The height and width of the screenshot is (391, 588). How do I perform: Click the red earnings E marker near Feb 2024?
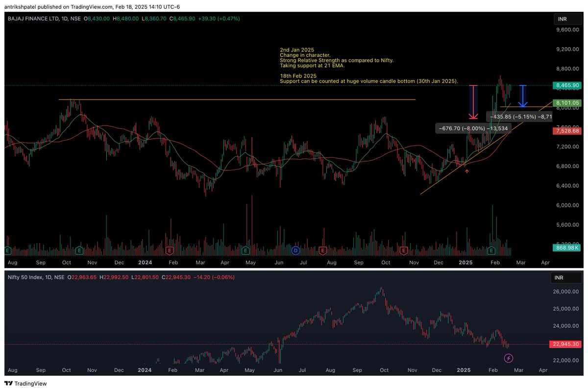[169, 250]
